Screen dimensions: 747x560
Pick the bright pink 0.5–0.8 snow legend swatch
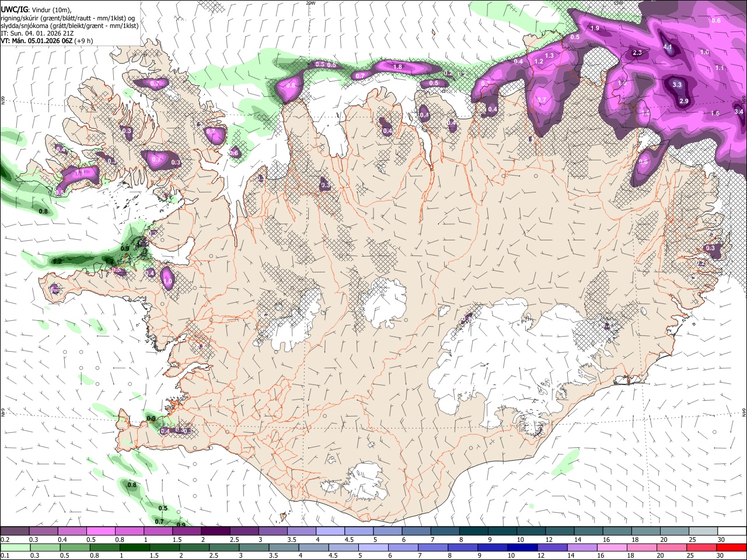coord(100,531)
